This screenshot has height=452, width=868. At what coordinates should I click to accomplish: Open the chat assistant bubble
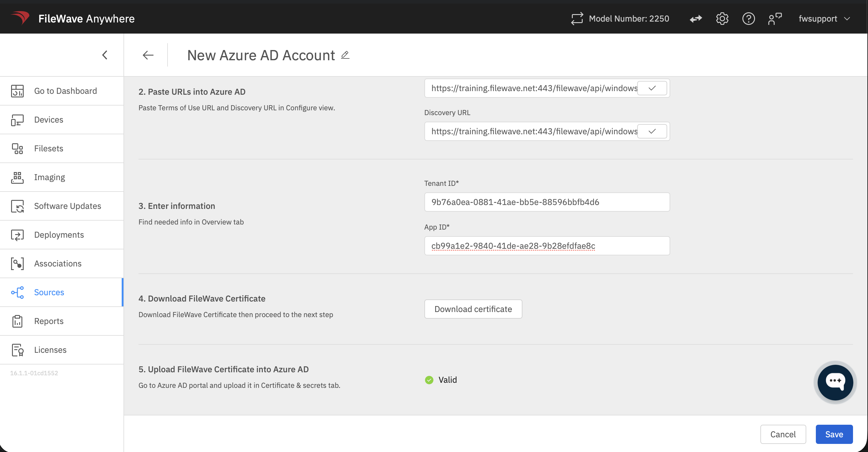click(x=835, y=382)
